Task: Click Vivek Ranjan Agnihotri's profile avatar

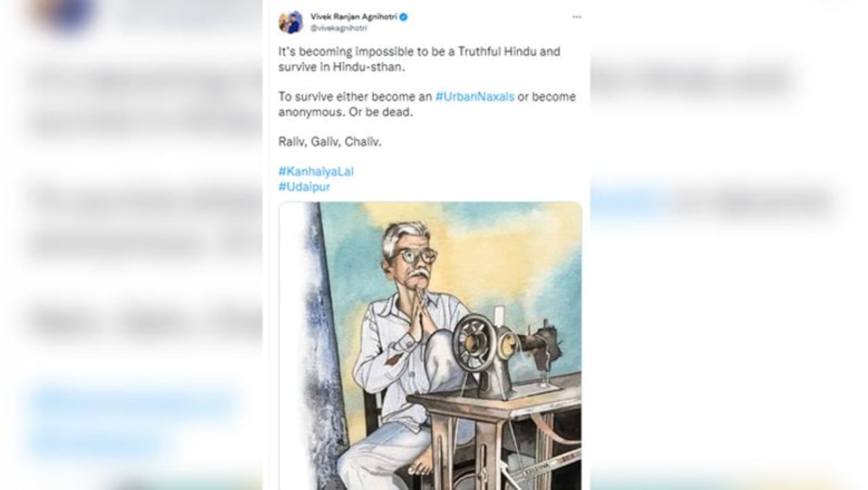Action: point(290,22)
